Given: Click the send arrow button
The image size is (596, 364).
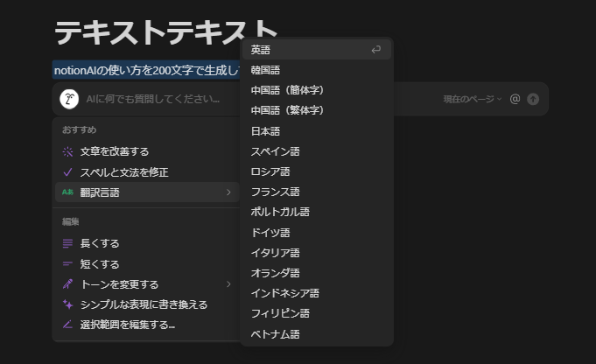Looking at the screenshot, I should 533,99.
